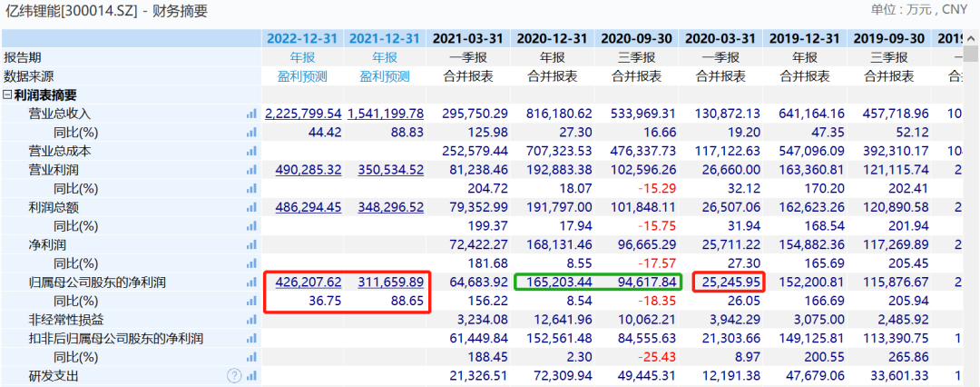Screen dimensions: 980x387
Task: Select the 营业利润 row label
Action: click(54, 170)
